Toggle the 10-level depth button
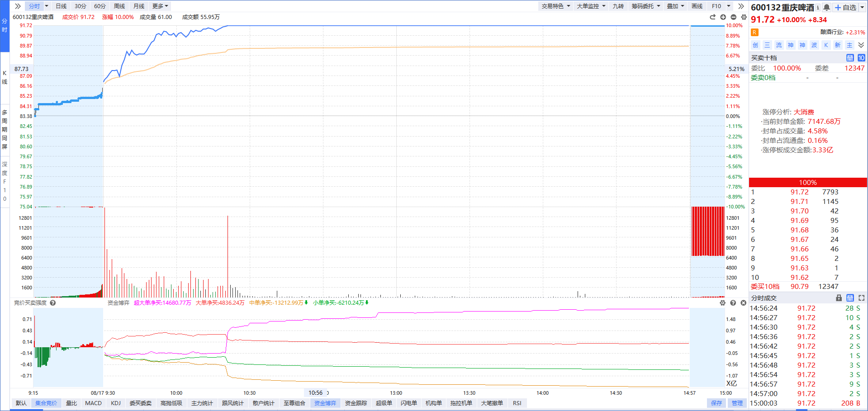Screen dimensions: 868x411 pos(861,58)
